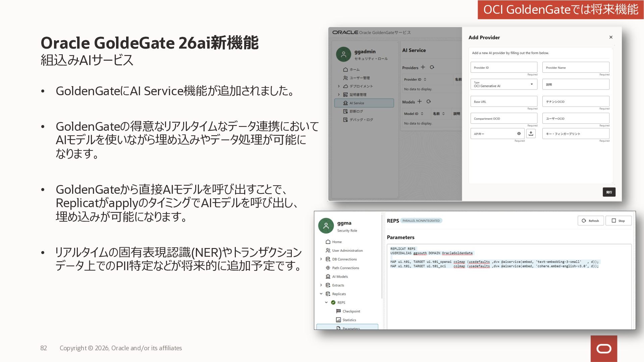Toggle API key visibility eye icon
This screenshot has height=362, width=644.
point(519,134)
